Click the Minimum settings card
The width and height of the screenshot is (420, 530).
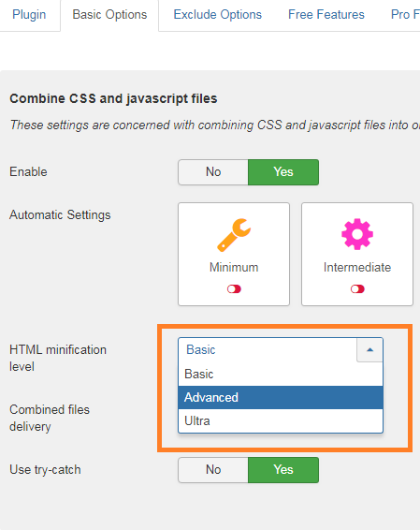[x=234, y=254]
